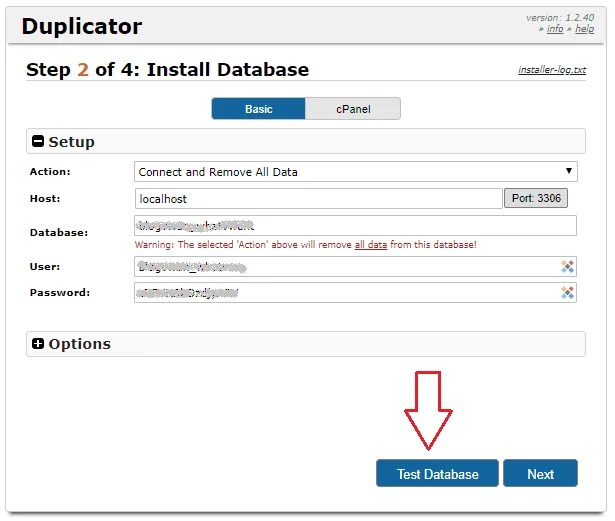Click the Next button
615x521 pixels.
540,474
